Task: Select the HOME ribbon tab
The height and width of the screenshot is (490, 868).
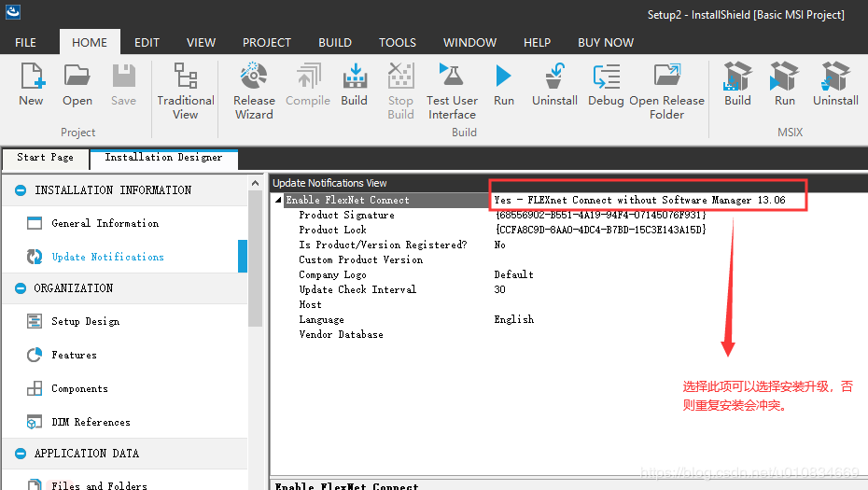Action: (90, 43)
